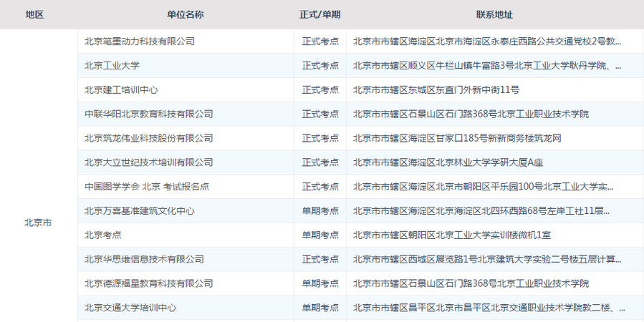Click the 石门路368号 address for 北京德源福星
This screenshot has height=322, width=644.
(471, 283)
